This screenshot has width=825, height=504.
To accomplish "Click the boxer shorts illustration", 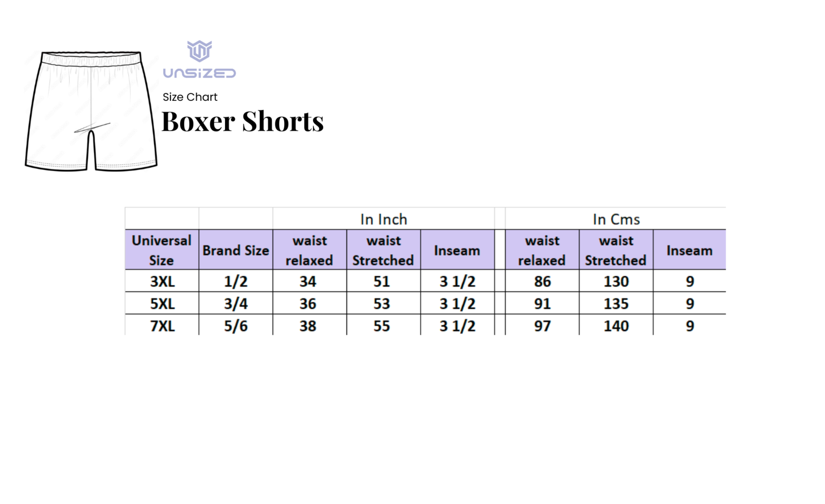I will point(91,111).
